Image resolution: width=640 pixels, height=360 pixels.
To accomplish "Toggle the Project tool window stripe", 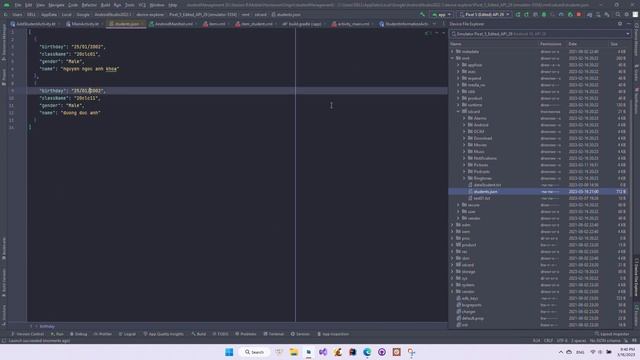I will 4,76.
